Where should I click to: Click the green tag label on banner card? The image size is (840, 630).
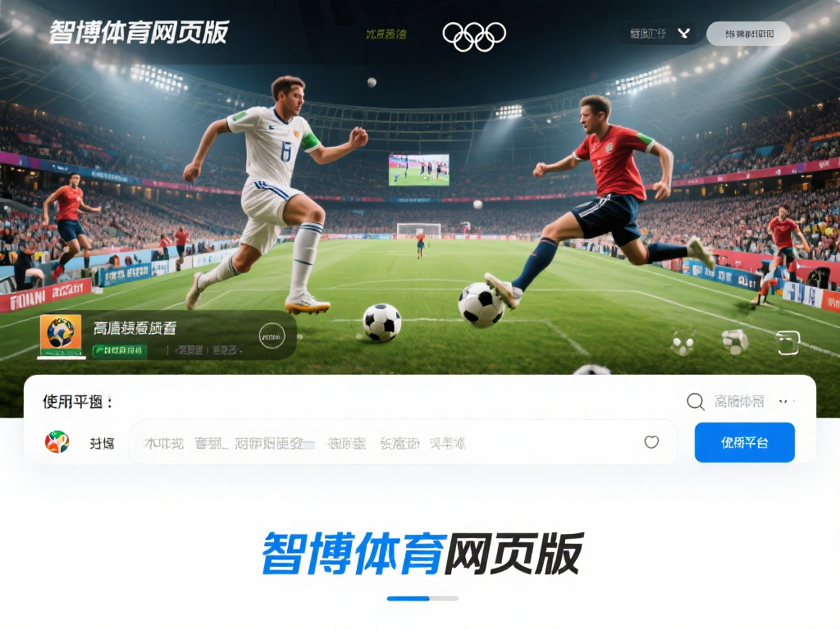[x=120, y=350]
